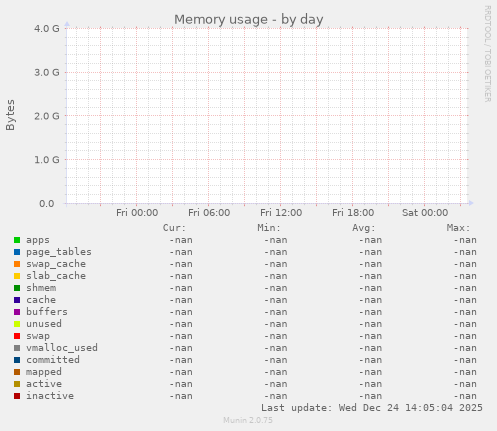The width and height of the screenshot is (497, 431).
Task: Click the 'Avg:' column header
Action: tap(364, 228)
